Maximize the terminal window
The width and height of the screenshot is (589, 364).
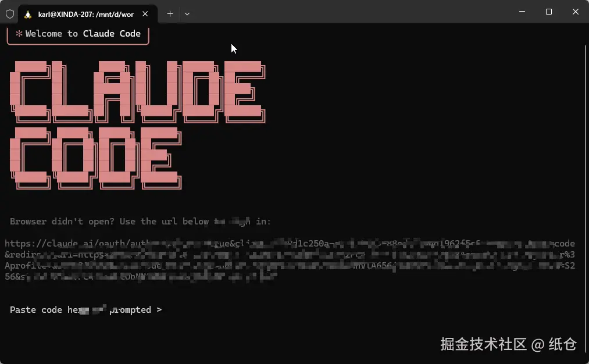pos(549,12)
